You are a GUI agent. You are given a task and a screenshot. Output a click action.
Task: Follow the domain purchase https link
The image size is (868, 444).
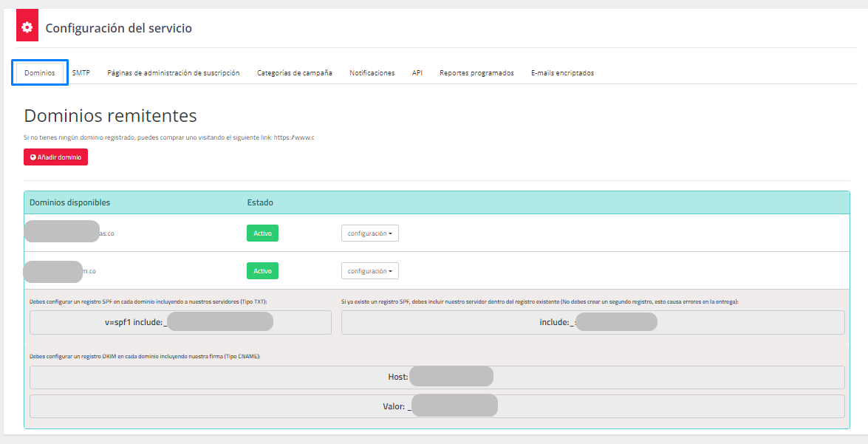[x=294, y=137]
